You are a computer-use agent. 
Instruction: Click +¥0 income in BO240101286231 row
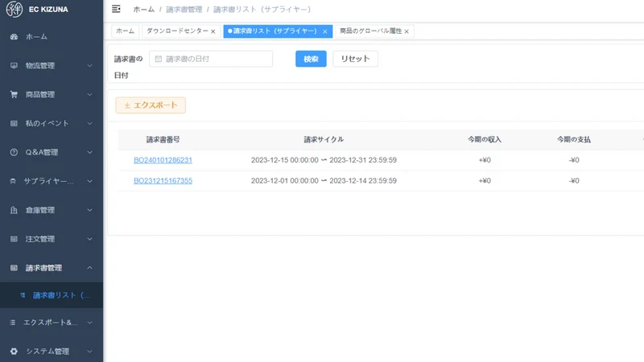485,160
